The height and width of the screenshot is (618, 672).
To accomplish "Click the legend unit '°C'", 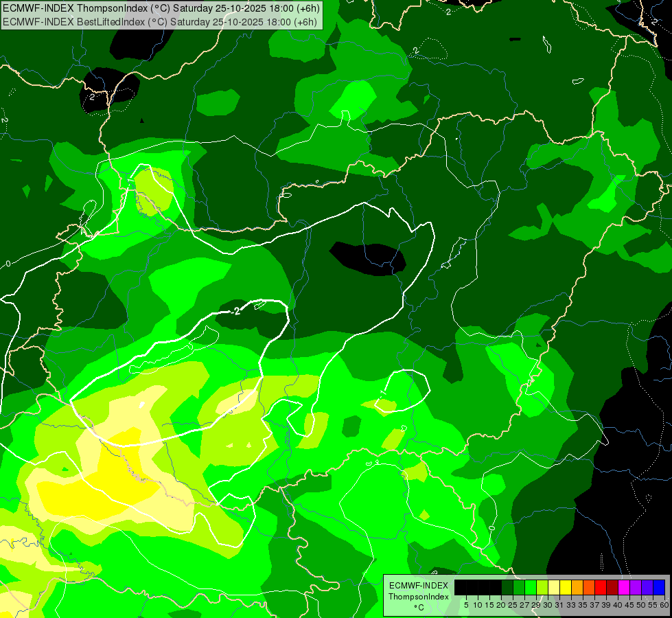I will tap(419, 607).
